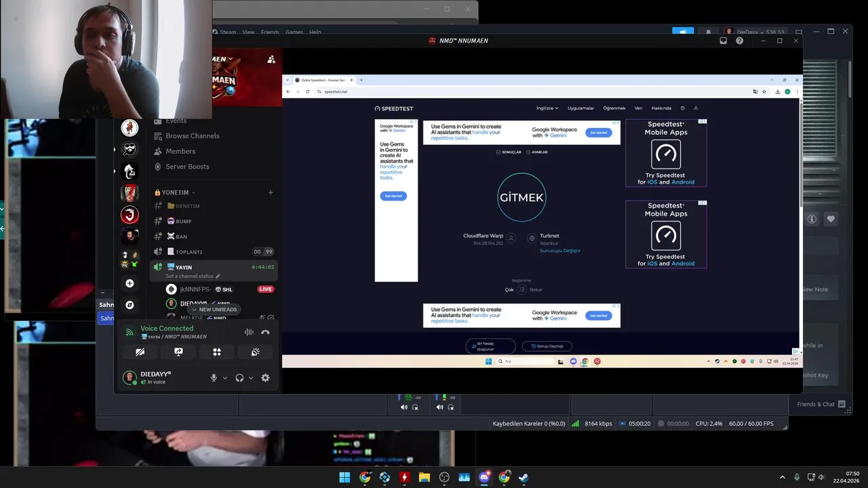Viewport: 868px width, 488px height.
Task: Bookmark the page with star icon
Action: point(764,91)
